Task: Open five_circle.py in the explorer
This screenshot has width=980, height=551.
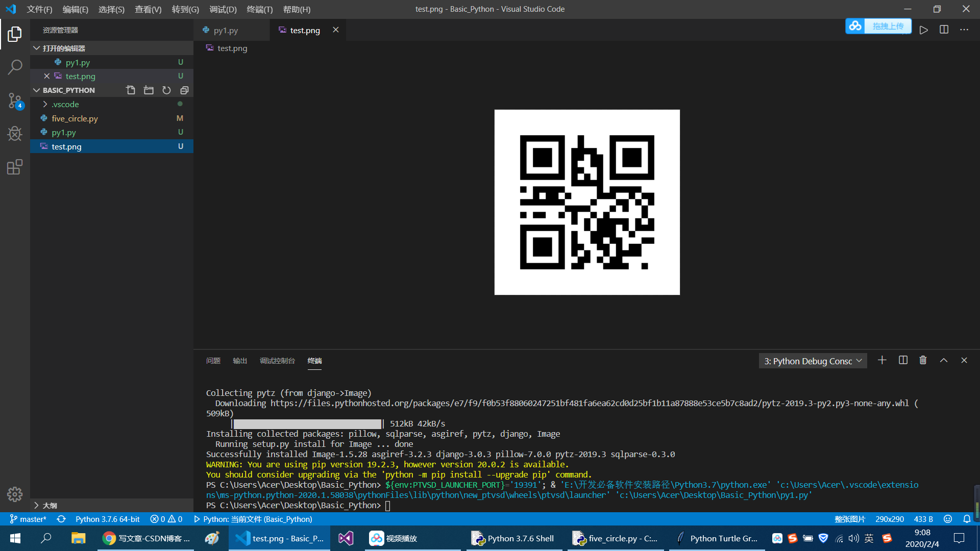Action: click(75, 118)
